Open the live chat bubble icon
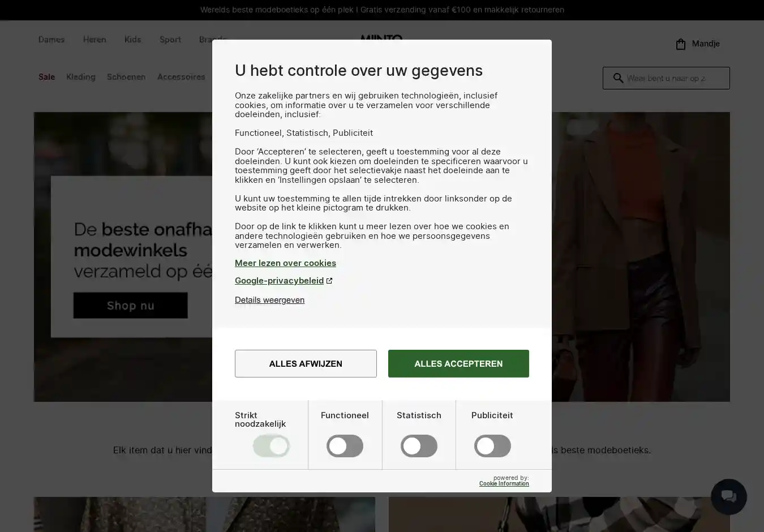764x532 pixels. pyautogui.click(x=728, y=497)
